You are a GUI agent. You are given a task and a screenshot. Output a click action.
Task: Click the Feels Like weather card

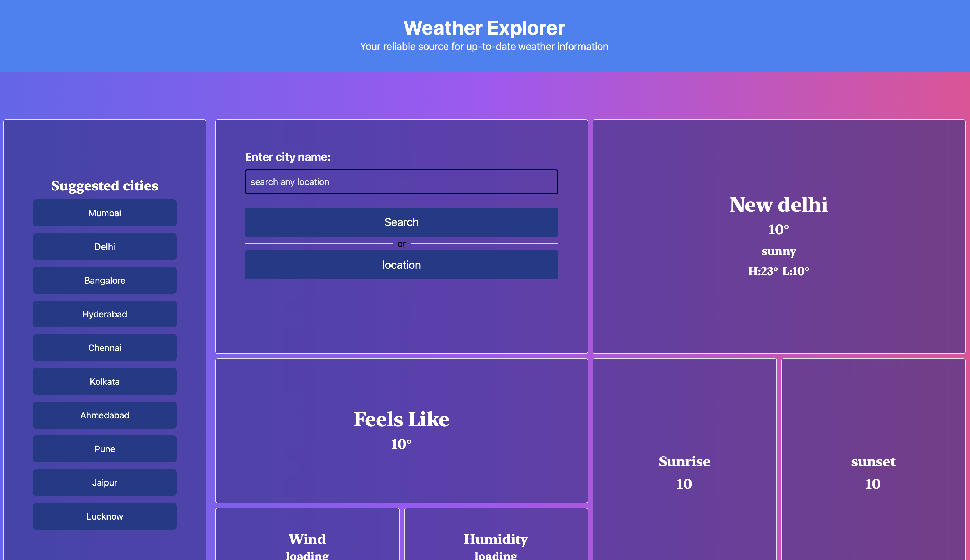click(x=401, y=431)
